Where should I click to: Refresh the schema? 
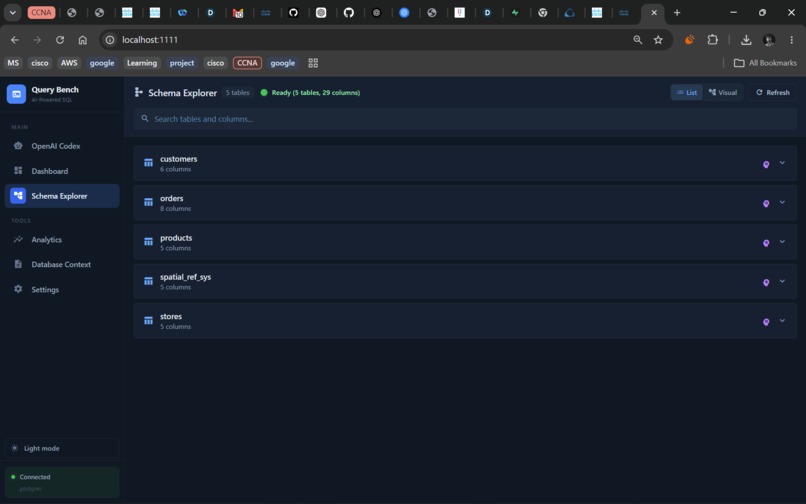773,93
